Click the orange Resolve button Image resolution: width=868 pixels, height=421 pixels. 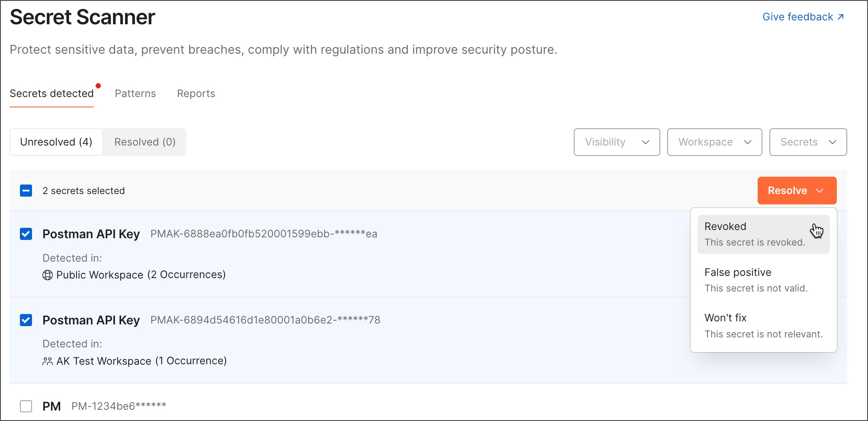click(x=788, y=191)
